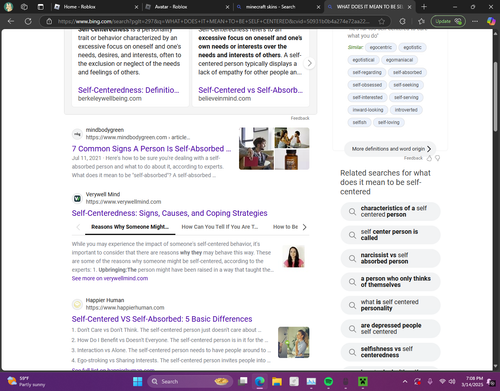Close the Home - Roblox tab
The height and width of the screenshot is (391, 500).
pyautogui.click(x=136, y=7)
